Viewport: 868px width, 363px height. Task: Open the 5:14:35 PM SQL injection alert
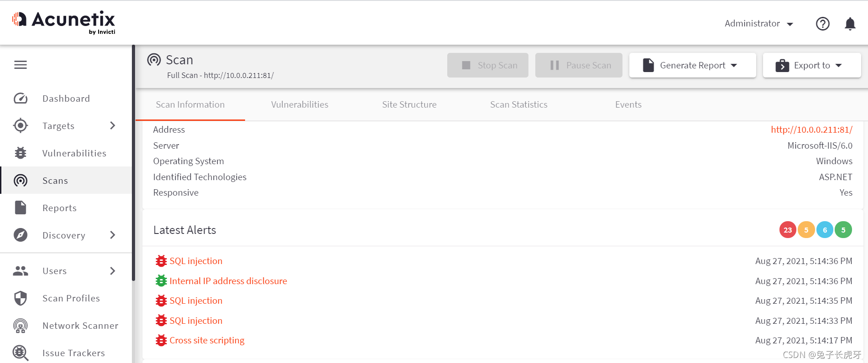click(x=196, y=301)
